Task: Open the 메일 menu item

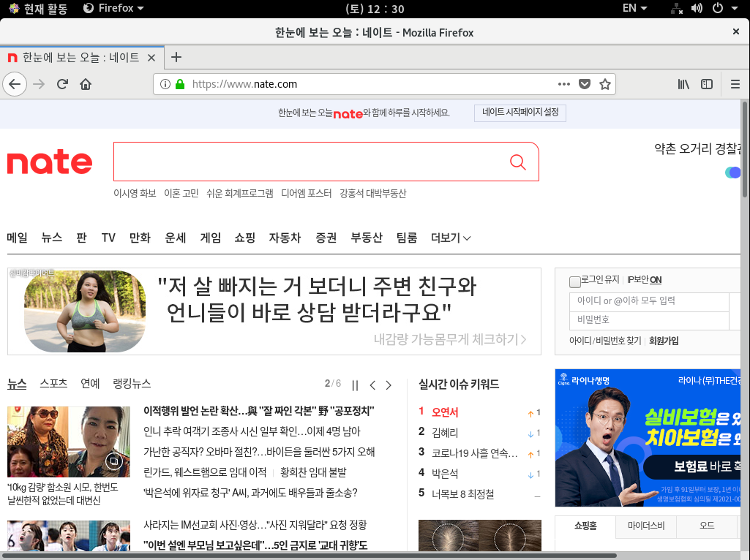Action: click(18, 238)
